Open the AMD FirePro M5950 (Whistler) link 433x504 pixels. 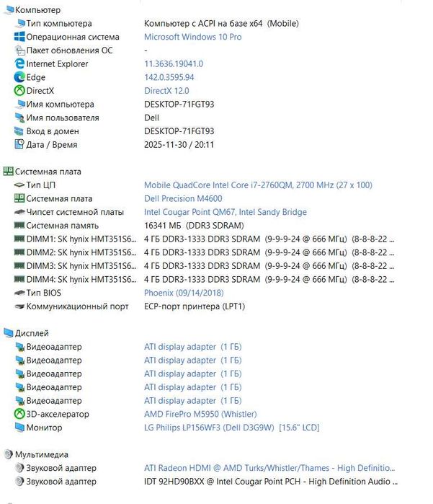click(200, 414)
